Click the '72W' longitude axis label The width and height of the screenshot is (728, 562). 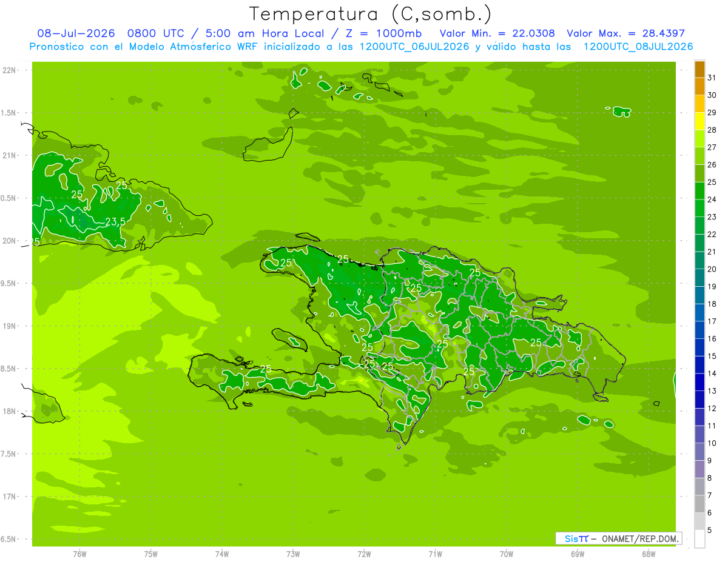click(x=364, y=554)
